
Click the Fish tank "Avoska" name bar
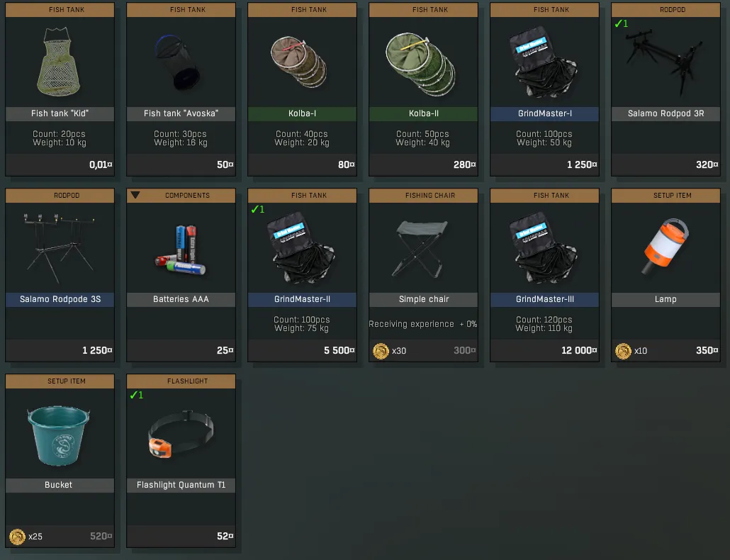tap(181, 113)
